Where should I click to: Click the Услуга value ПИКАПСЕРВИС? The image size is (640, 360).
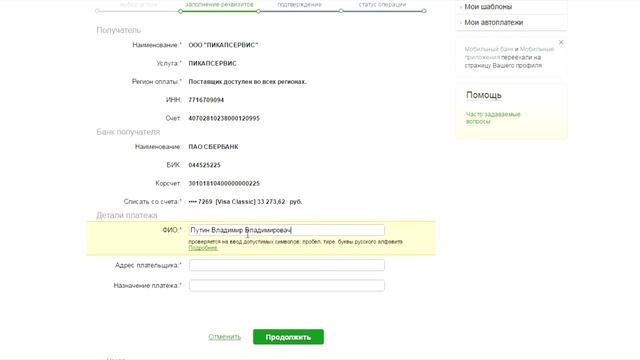coord(212,63)
